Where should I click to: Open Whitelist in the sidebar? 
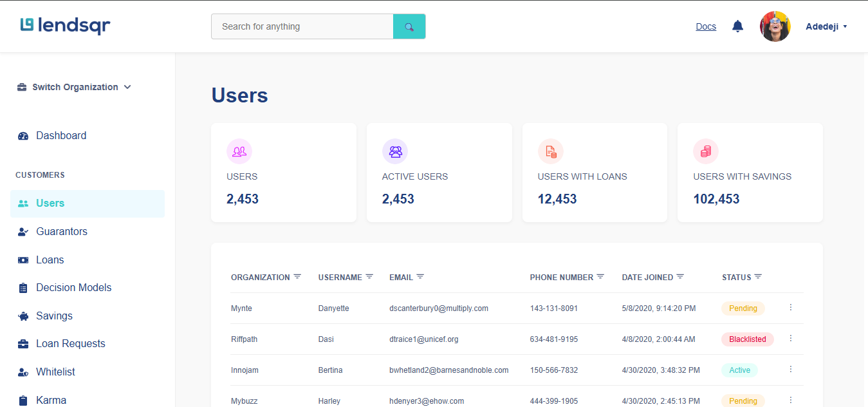[55, 372]
